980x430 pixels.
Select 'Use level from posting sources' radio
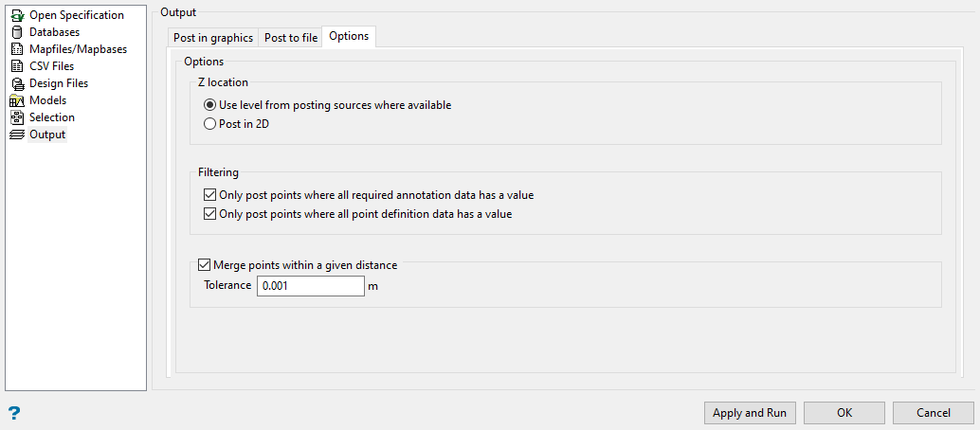click(x=210, y=105)
